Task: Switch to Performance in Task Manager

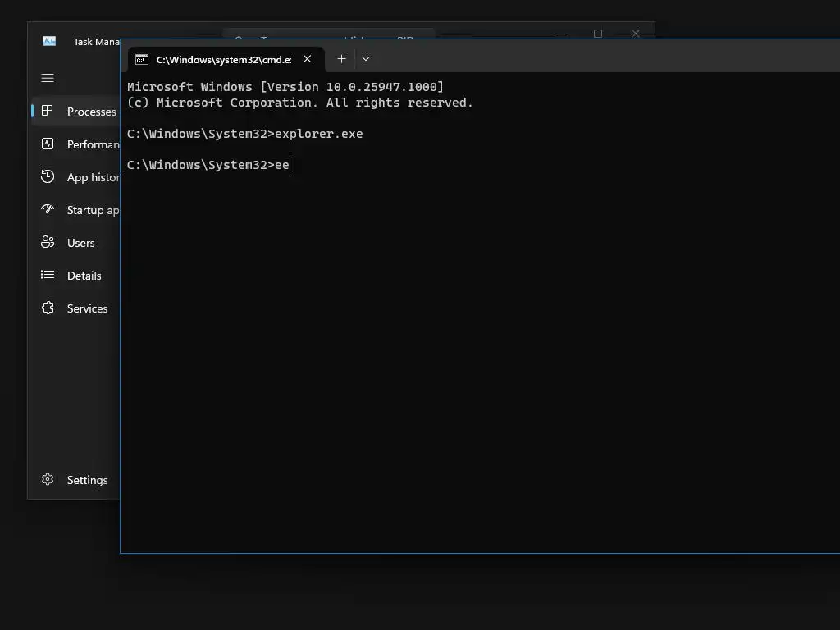Action: point(75,144)
